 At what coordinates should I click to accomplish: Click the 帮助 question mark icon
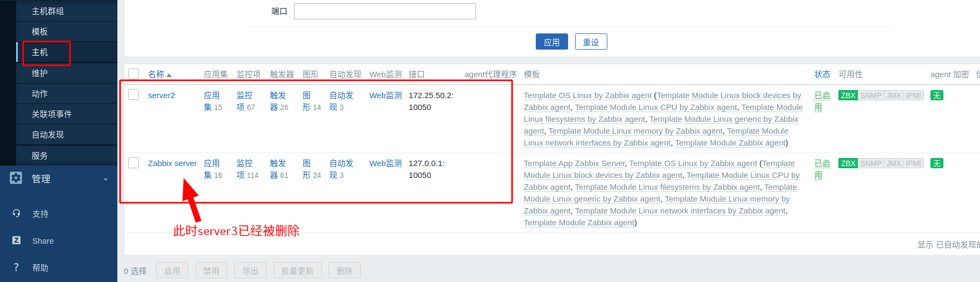tap(16, 267)
